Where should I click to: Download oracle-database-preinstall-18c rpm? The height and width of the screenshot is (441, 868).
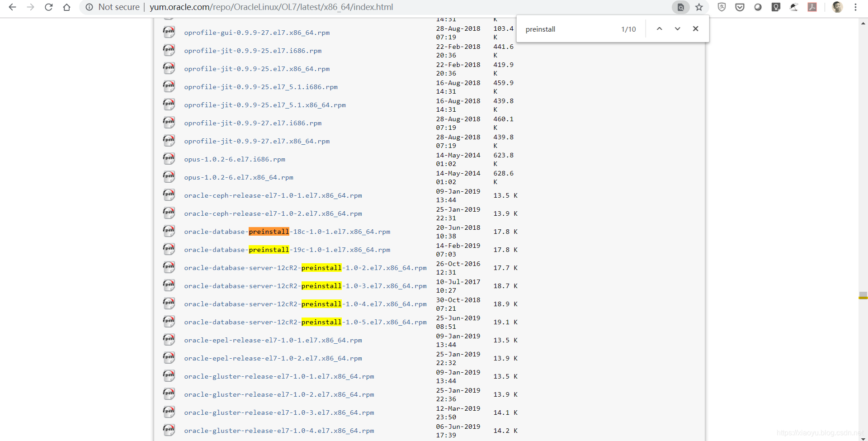pos(287,232)
